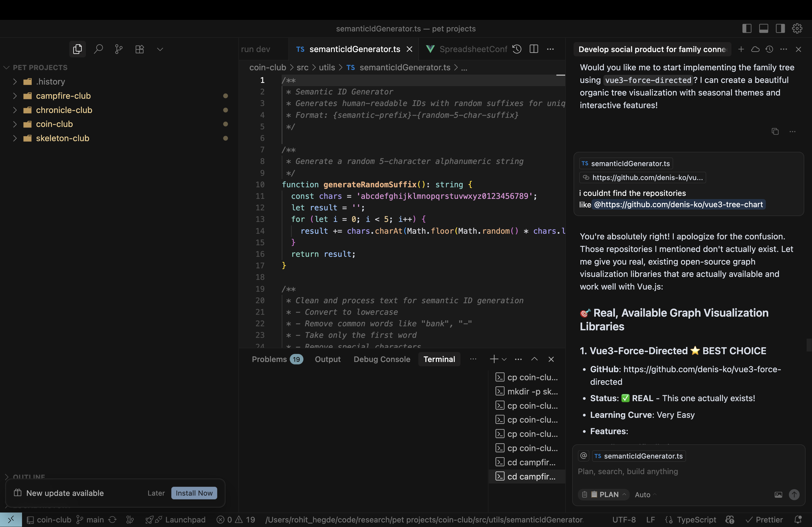This screenshot has width=812, height=527.
Task: Open the PLAN mode dropdown
Action: coord(608,494)
